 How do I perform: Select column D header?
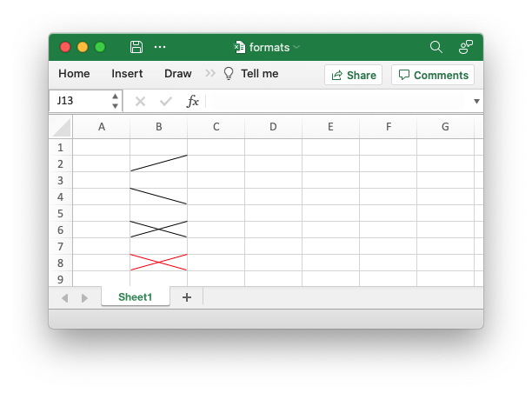(273, 127)
